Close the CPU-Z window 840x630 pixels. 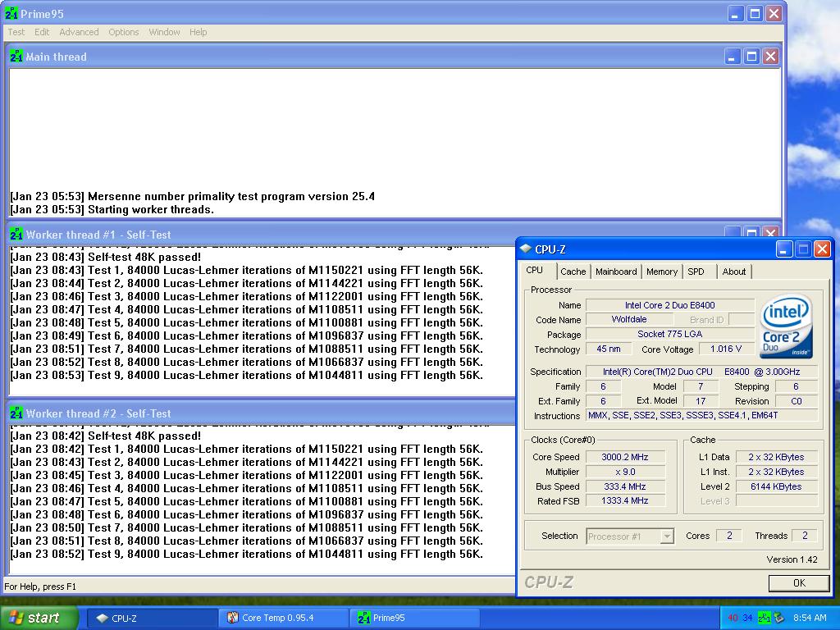click(822, 249)
